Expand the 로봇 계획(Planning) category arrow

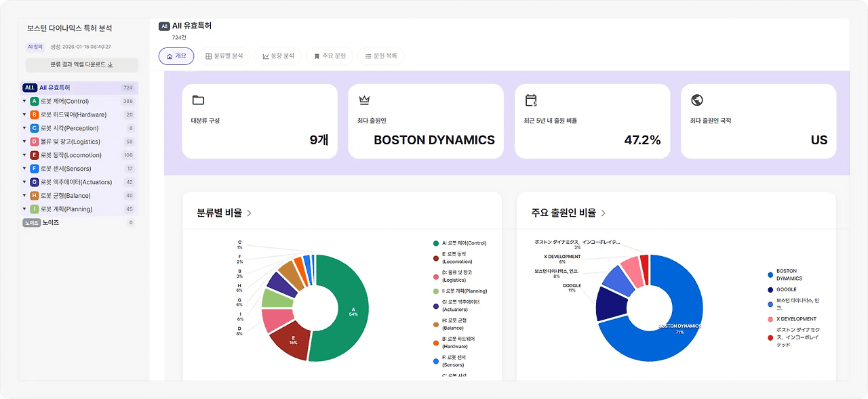pyautogui.click(x=25, y=209)
